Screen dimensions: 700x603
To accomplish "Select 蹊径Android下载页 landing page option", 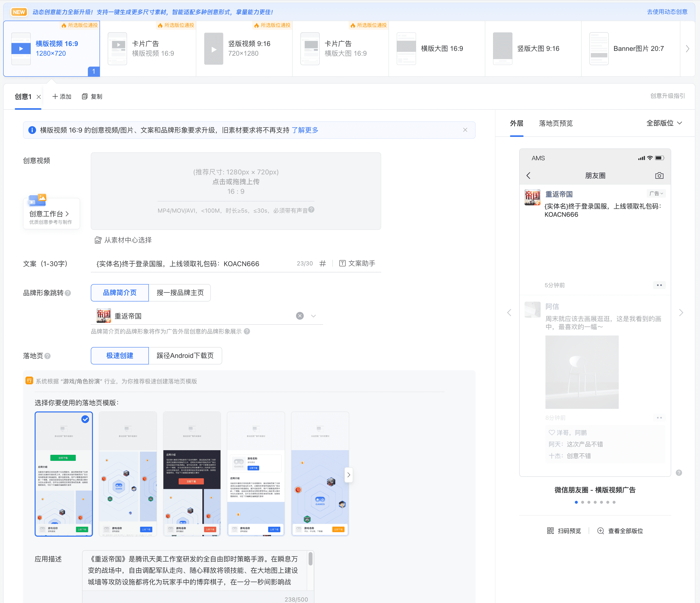I will coord(185,356).
